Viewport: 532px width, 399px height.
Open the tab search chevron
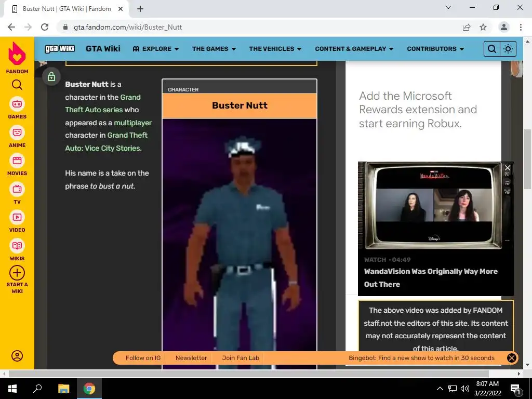[448, 7]
